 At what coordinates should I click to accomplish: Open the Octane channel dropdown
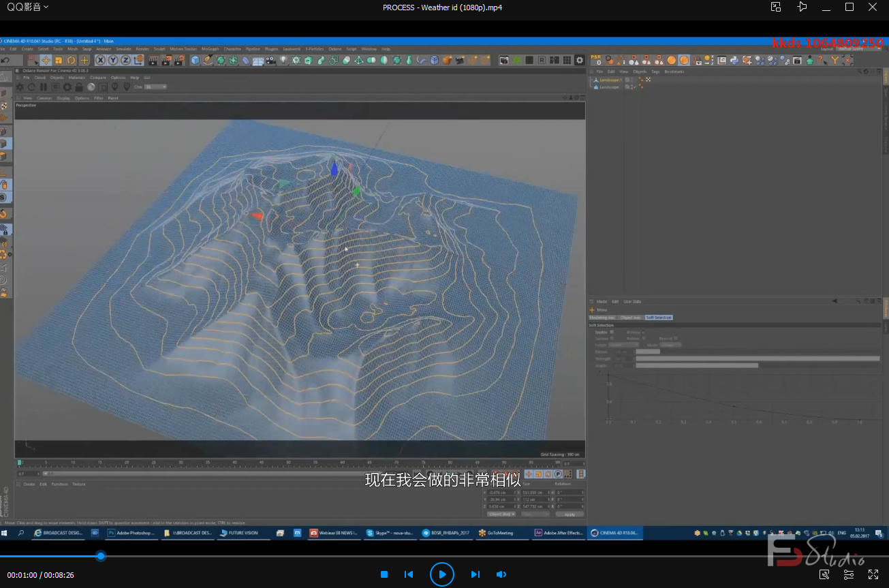coord(155,87)
